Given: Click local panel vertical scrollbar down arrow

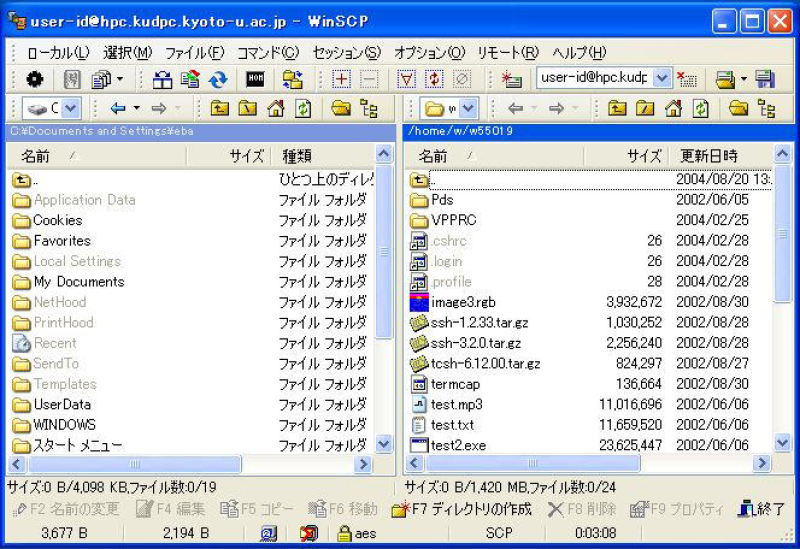Looking at the screenshot, I should 384,444.
